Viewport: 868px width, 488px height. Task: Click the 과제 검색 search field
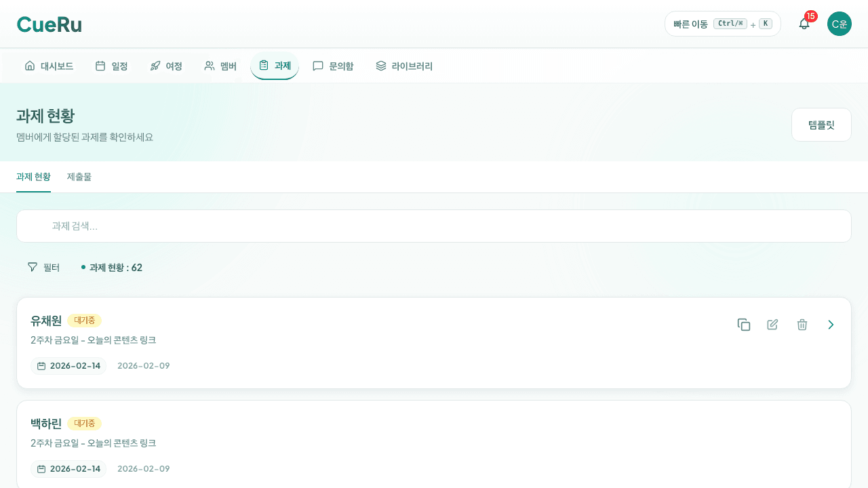click(x=434, y=226)
